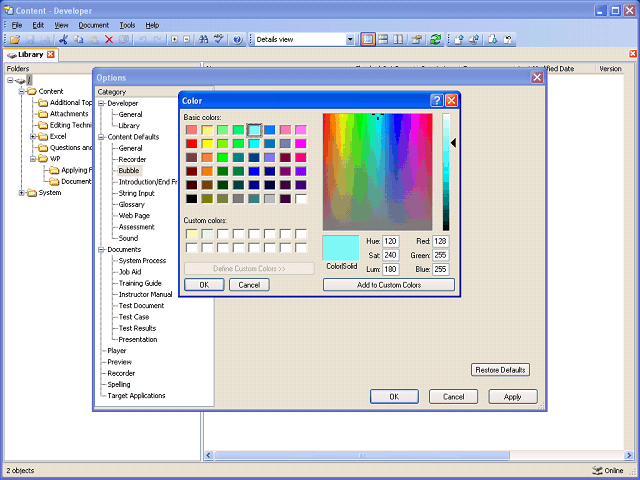The width and height of the screenshot is (640, 480).
Task: Pick the red swatch in Basic colors
Action: click(191, 143)
